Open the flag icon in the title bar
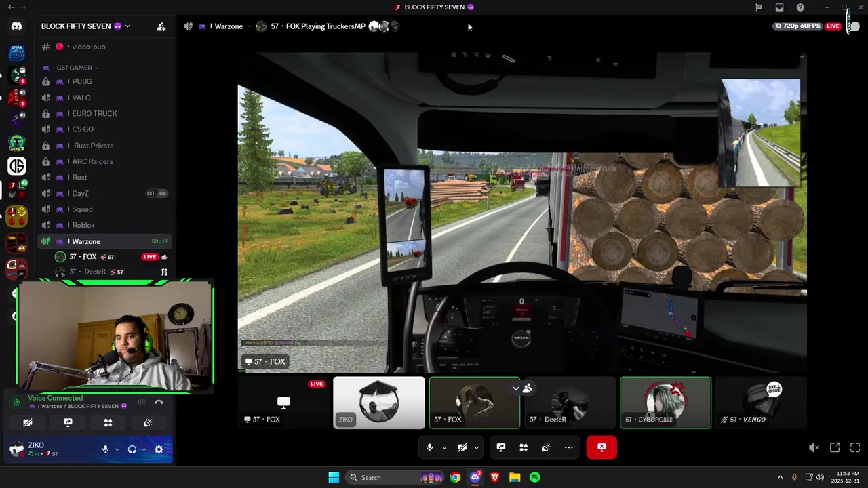The width and height of the screenshot is (868, 488). (x=759, y=7)
